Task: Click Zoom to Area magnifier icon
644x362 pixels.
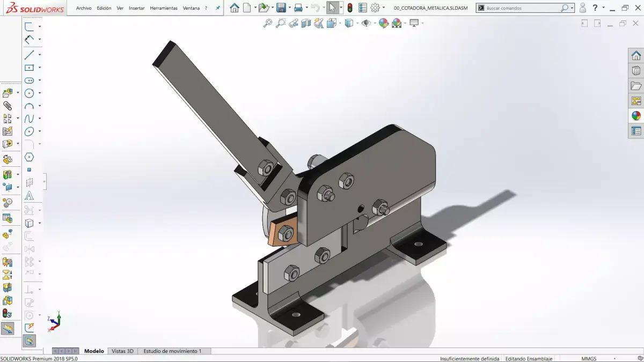Action: [x=281, y=23]
